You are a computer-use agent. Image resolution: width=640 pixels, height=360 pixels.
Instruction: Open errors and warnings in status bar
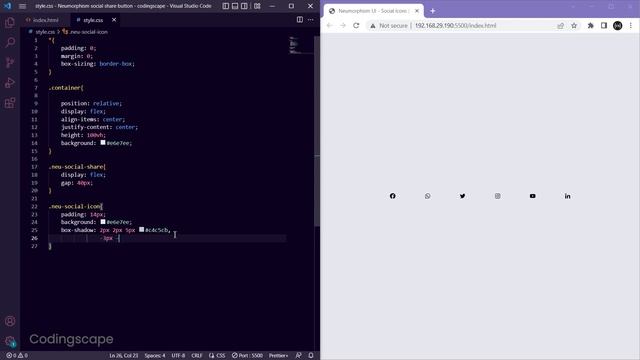pos(17,356)
